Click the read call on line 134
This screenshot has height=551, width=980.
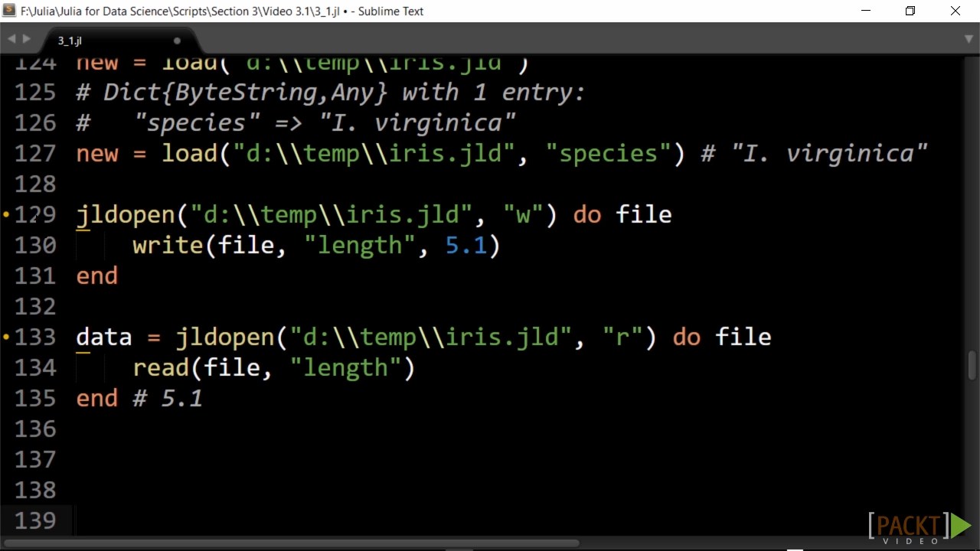click(161, 368)
